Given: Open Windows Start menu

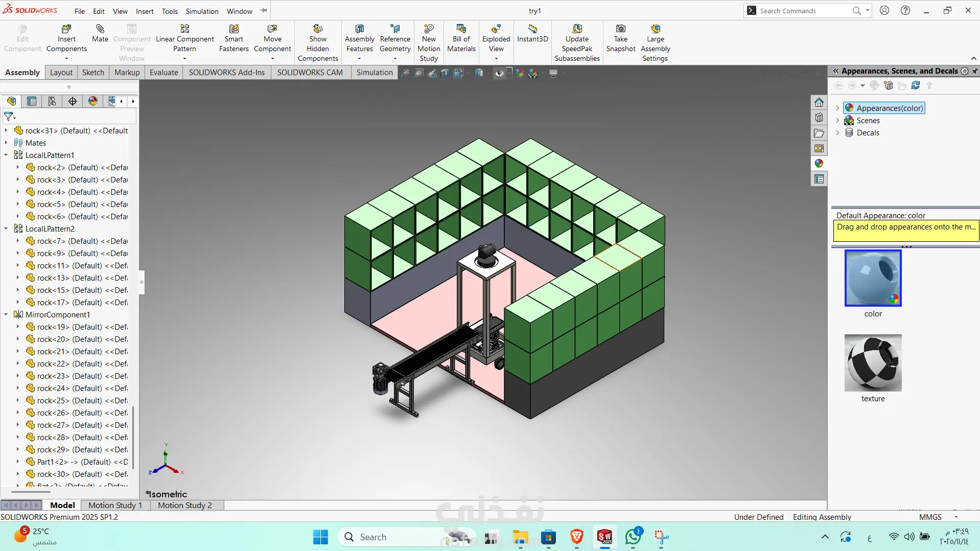Looking at the screenshot, I should 320,537.
